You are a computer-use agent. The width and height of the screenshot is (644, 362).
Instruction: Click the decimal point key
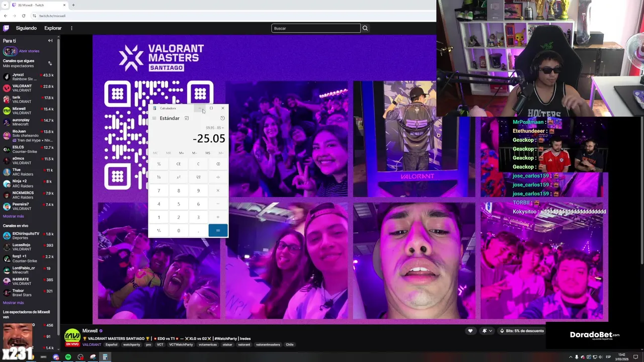tap(198, 231)
